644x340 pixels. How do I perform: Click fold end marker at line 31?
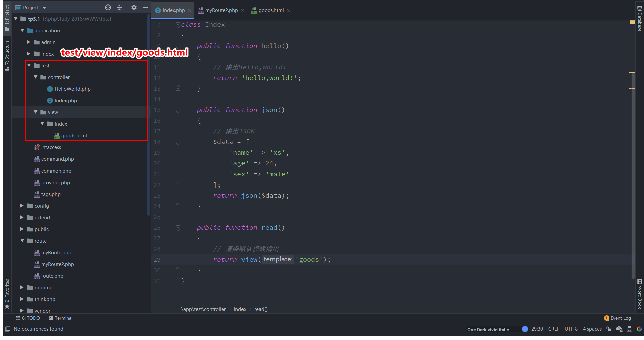click(178, 281)
